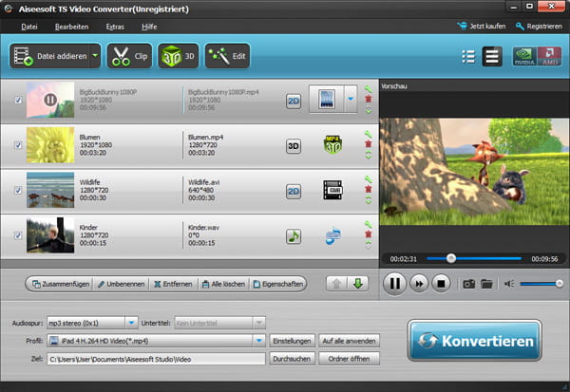The width and height of the screenshot is (570, 392).
Task: Pause the preview playback
Action: (x=395, y=284)
